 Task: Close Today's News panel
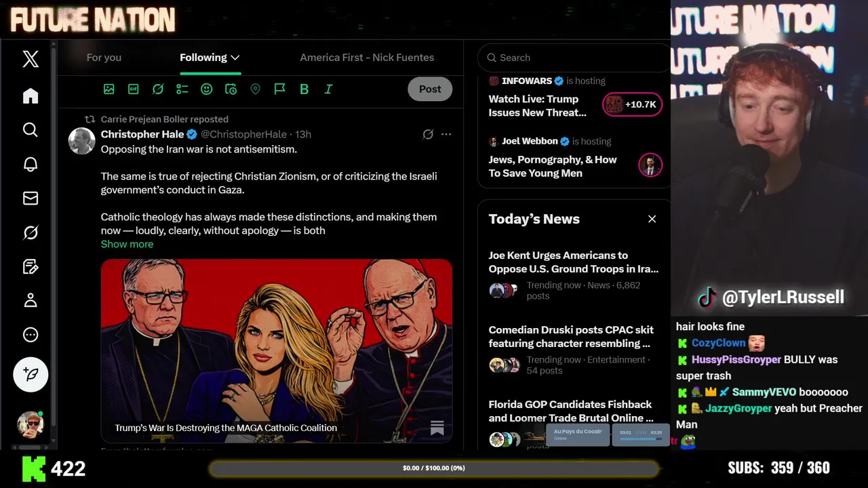click(x=652, y=219)
